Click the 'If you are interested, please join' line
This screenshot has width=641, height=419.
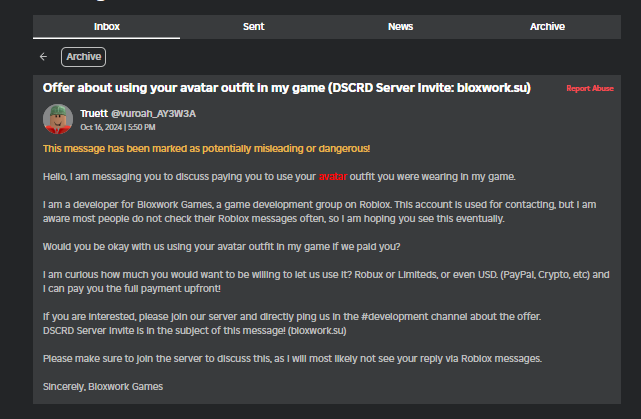coord(292,317)
